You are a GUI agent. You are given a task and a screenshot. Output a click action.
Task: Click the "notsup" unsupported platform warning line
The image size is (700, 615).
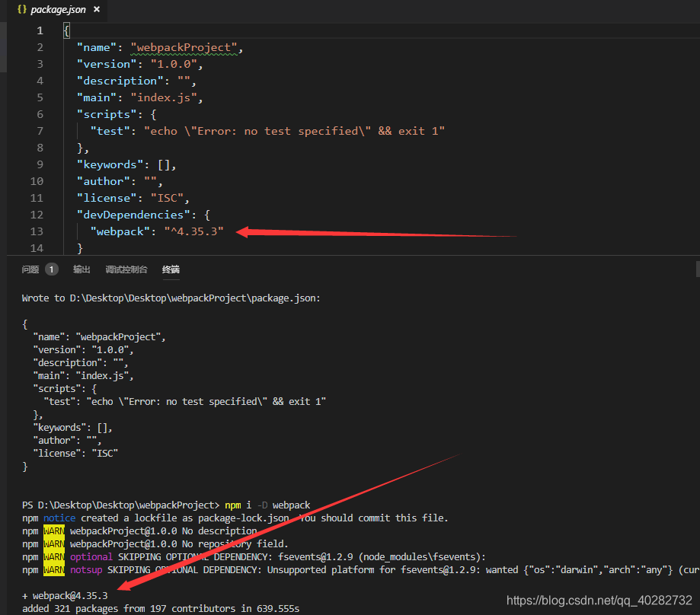click(x=361, y=569)
